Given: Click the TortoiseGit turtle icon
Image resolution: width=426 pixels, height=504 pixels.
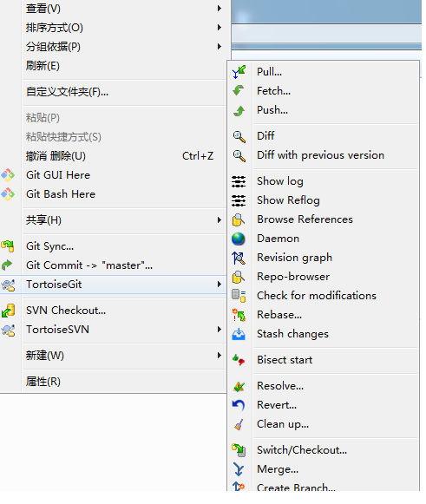Looking at the screenshot, I should [8, 285].
